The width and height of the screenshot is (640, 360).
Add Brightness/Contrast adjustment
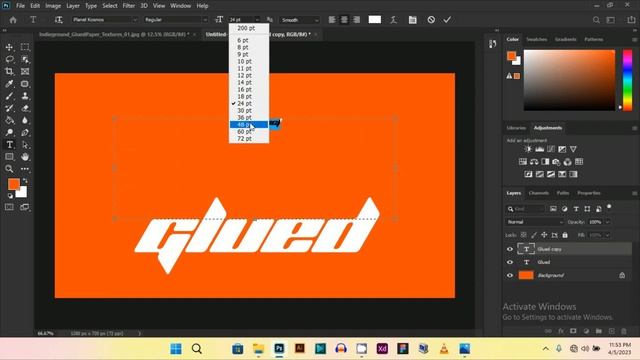coord(528,149)
